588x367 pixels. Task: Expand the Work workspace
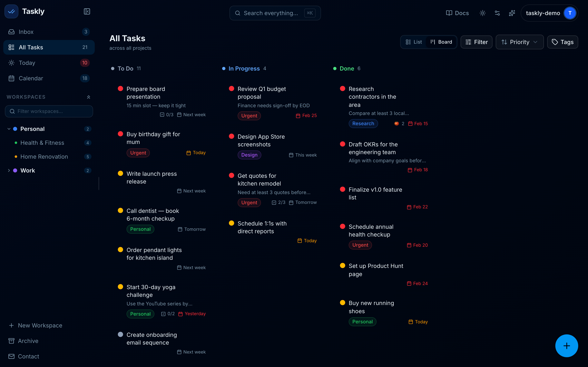coord(9,170)
